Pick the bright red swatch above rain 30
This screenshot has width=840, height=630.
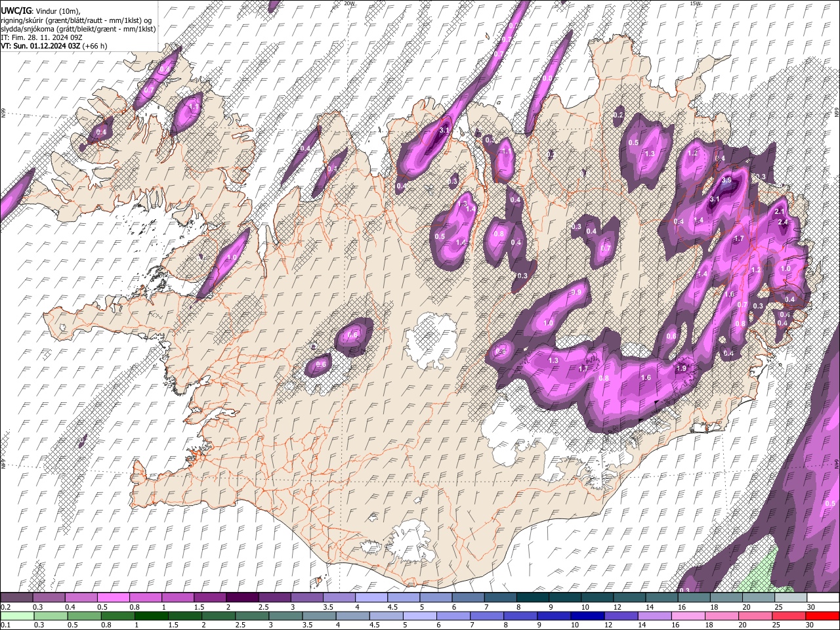click(823, 616)
